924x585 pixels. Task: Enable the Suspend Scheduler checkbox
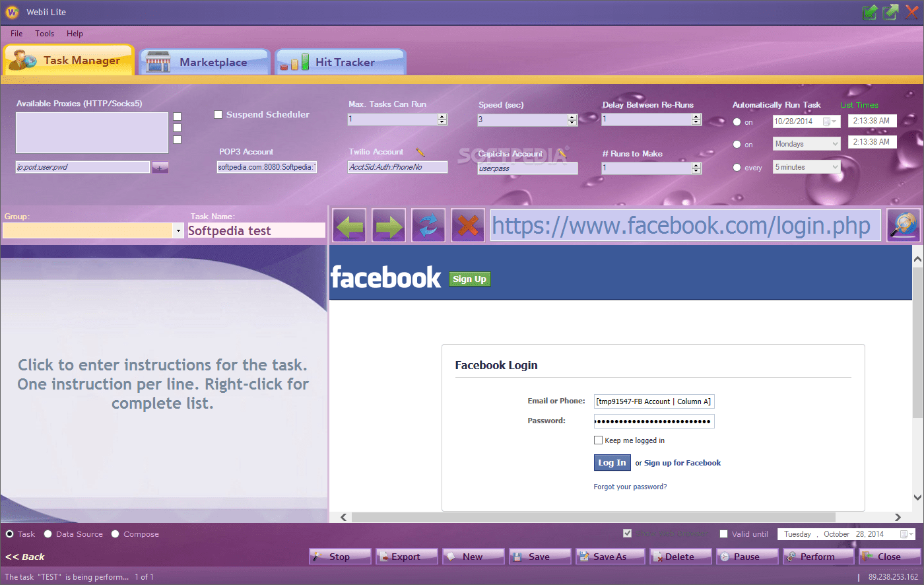click(218, 114)
